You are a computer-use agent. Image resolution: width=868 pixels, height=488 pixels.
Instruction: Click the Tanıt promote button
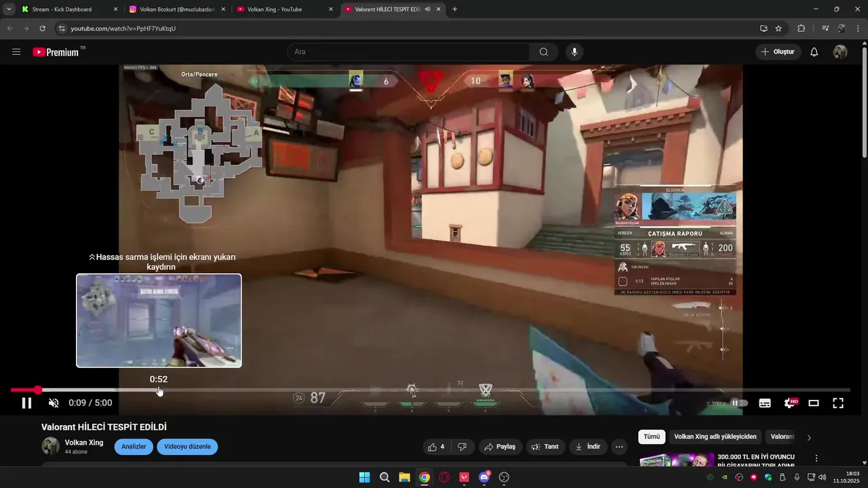[545, 447]
